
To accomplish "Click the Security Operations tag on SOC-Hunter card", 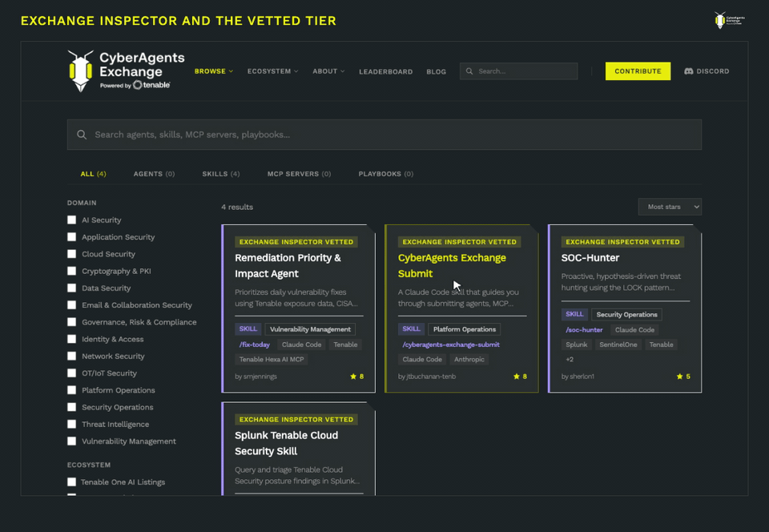I will click(626, 315).
